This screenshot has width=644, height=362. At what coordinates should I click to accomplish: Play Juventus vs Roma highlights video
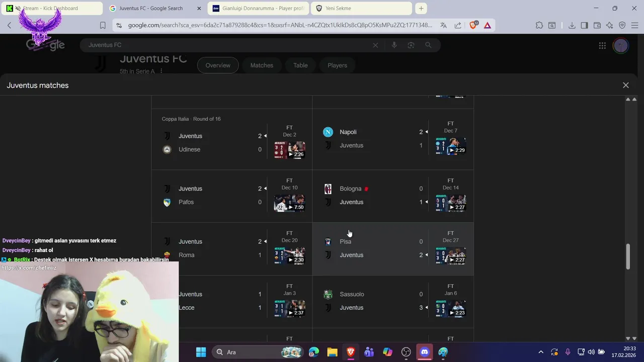pos(289,255)
